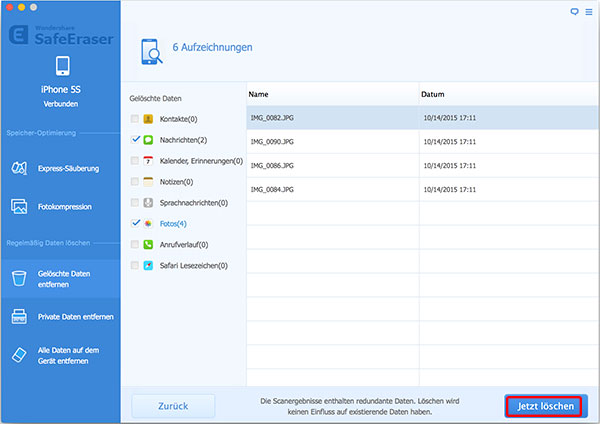Toggle Kalender, Erinnerungen(0) checkbox
The image size is (600, 424).
tap(135, 160)
